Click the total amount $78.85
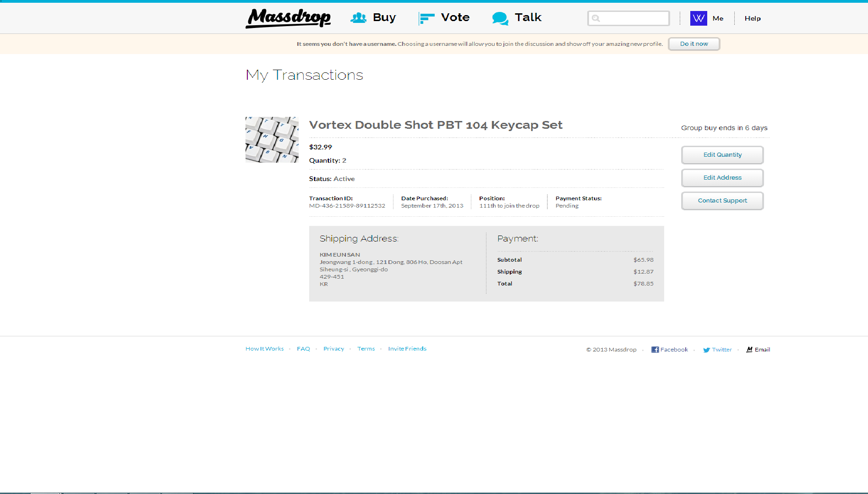 click(x=644, y=284)
